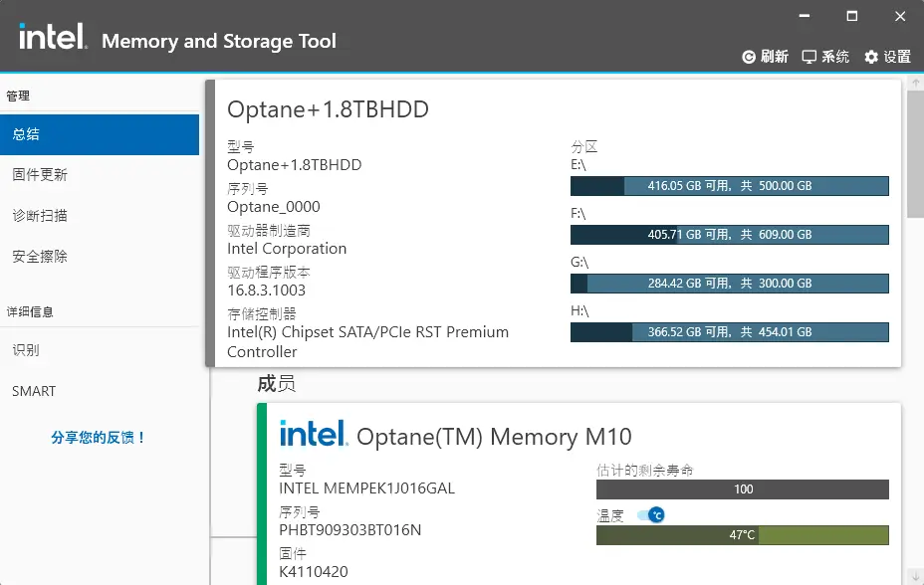Click the refresh icon labeled 刷新
The height and width of the screenshot is (585, 924).
(x=750, y=57)
